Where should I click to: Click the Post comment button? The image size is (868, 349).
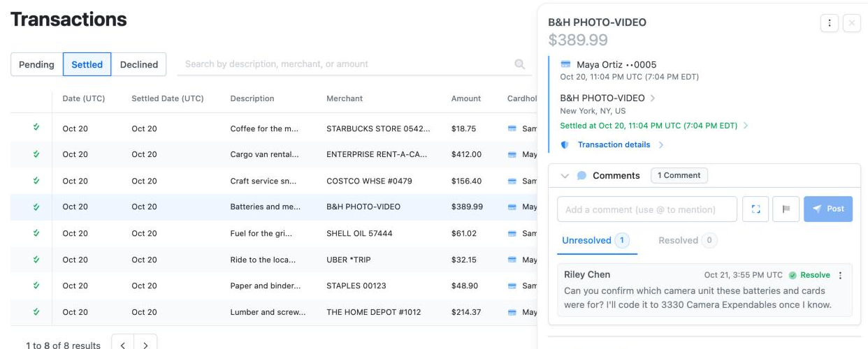click(x=828, y=209)
